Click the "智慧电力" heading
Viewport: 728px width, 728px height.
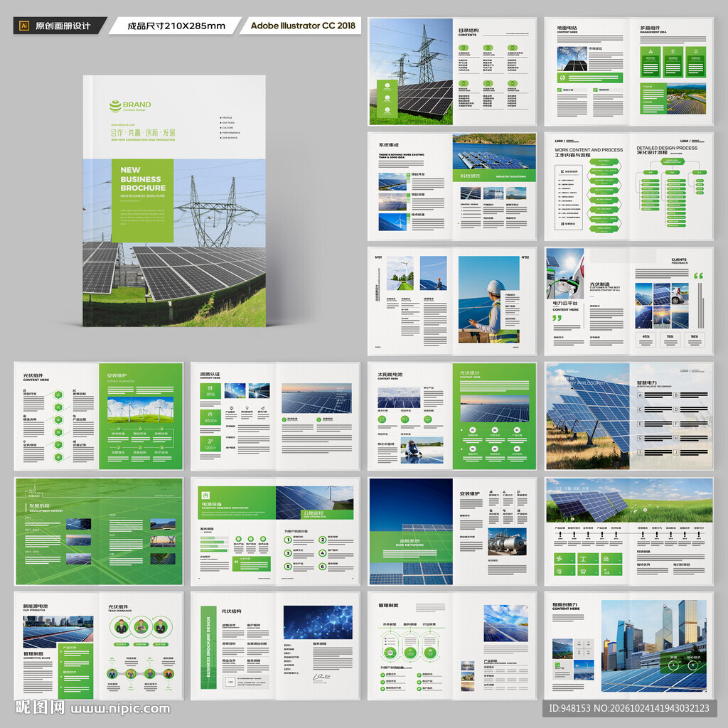point(647,382)
